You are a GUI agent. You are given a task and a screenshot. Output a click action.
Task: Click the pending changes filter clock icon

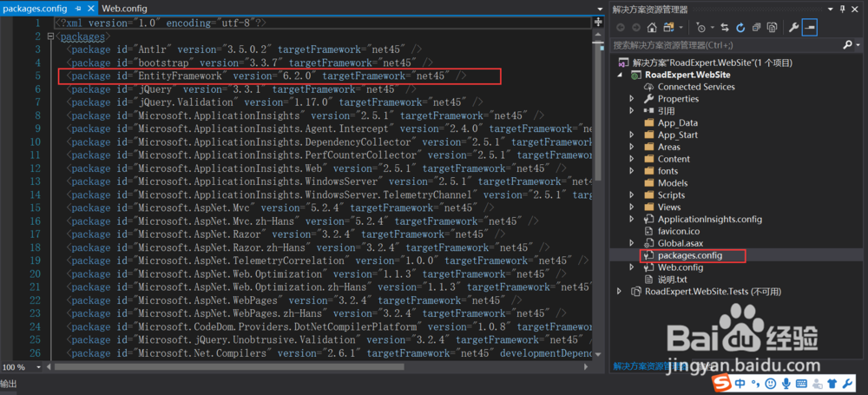[701, 27]
